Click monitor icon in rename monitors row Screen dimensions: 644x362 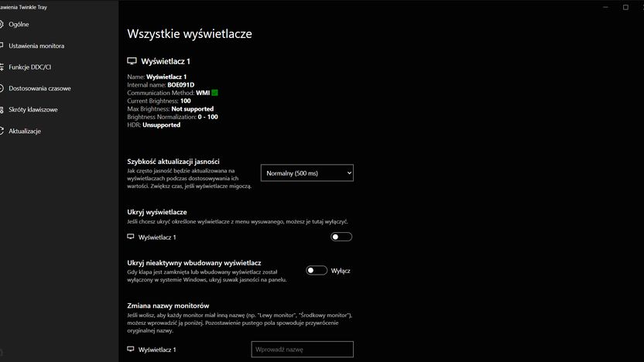click(x=131, y=350)
